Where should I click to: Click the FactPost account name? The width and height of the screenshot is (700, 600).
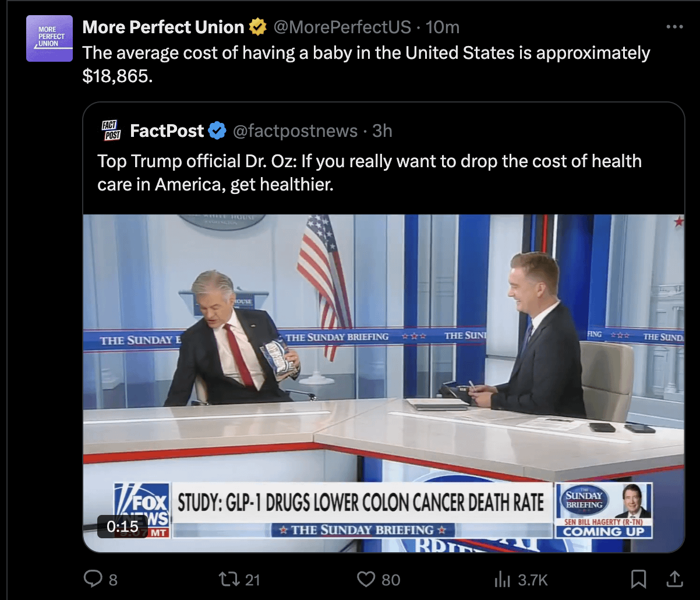coord(167,131)
